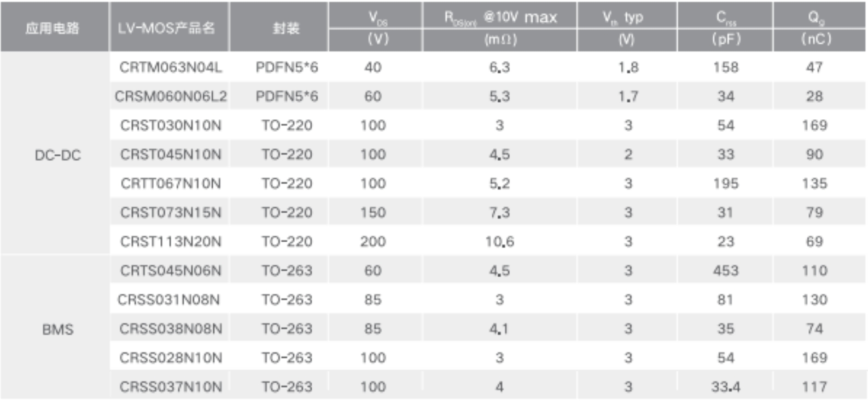
Task: Select the CRST073N15N product entry
Action: [x=170, y=212]
